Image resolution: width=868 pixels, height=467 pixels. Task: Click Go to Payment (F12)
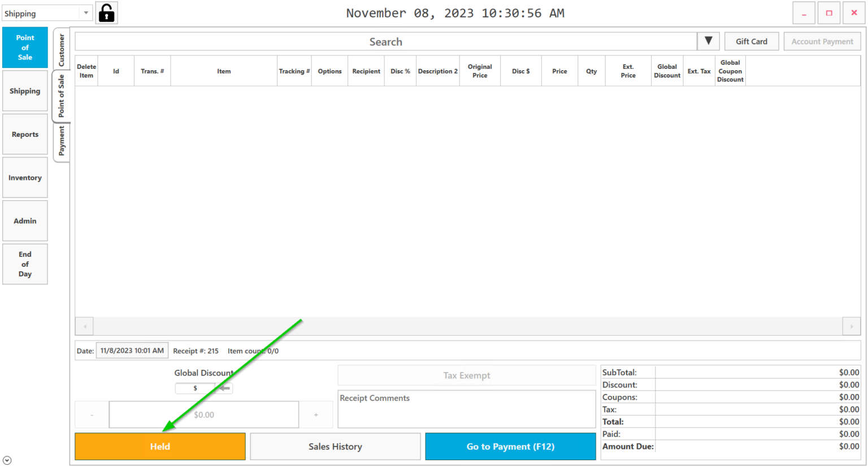510,446
